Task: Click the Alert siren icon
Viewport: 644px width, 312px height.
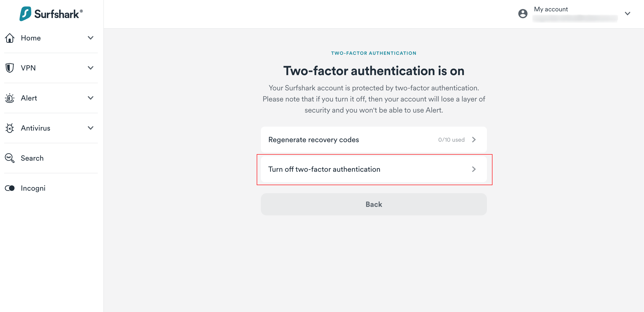Action: point(10,98)
